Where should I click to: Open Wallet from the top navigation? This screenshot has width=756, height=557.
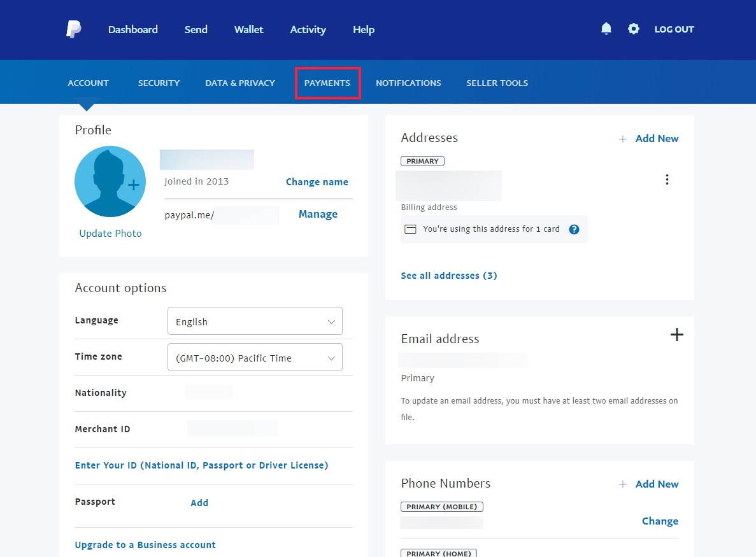pyautogui.click(x=248, y=29)
